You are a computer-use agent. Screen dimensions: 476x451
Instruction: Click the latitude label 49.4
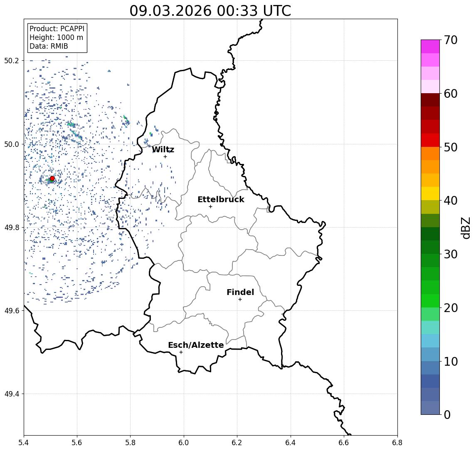pyautogui.click(x=12, y=394)
